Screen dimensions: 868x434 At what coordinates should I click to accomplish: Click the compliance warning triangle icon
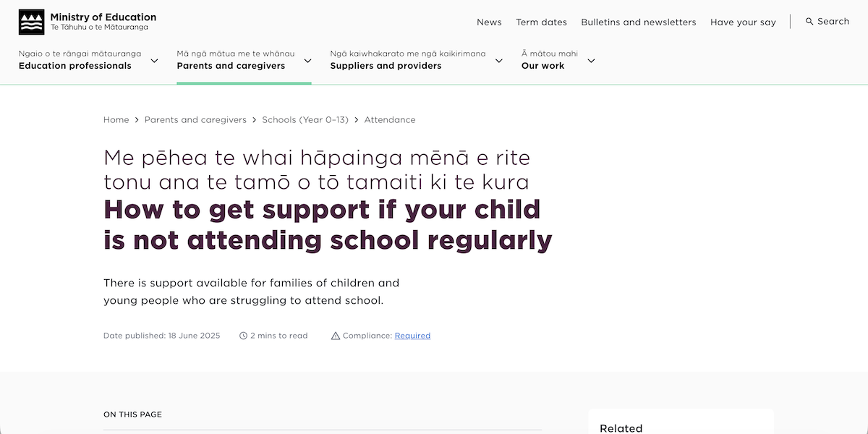point(335,335)
